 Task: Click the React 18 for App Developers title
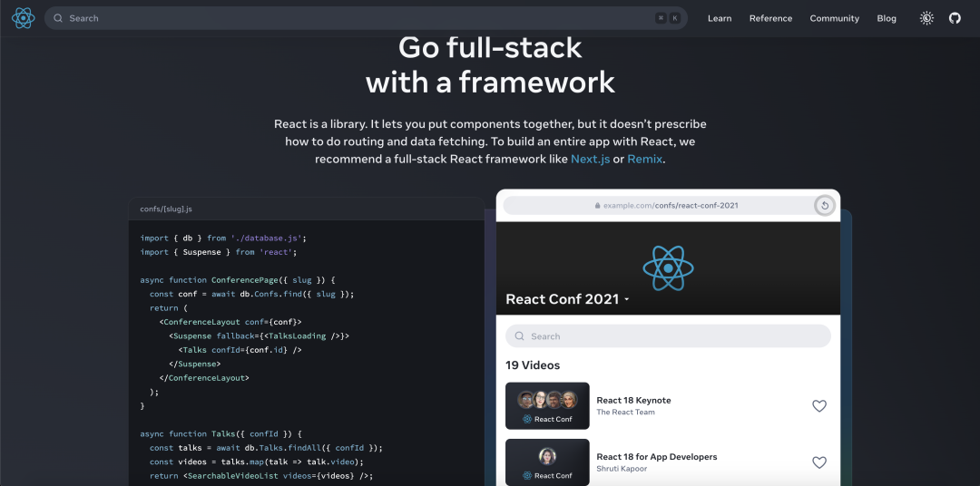coord(657,457)
